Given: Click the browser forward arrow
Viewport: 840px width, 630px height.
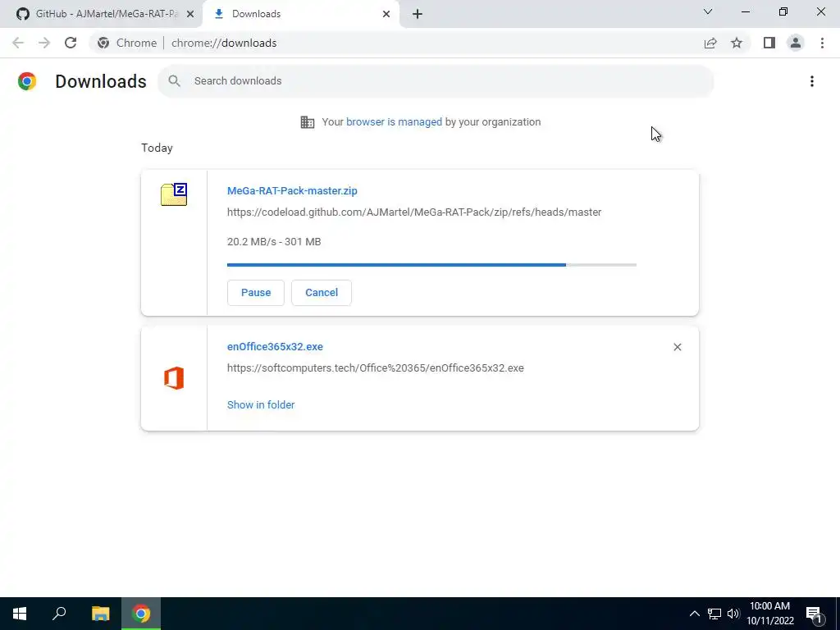Looking at the screenshot, I should pyautogui.click(x=44, y=43).
